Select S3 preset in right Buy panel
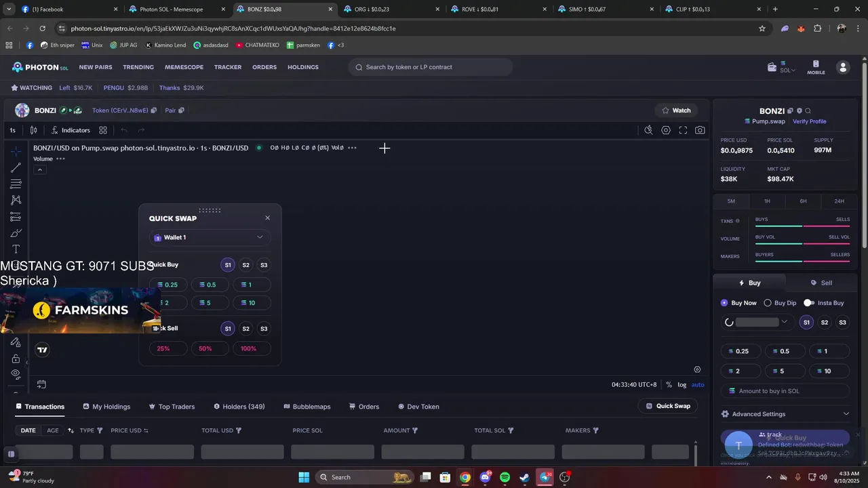The height and width of the screenshot is (488, 868). (x=842, y=323)
